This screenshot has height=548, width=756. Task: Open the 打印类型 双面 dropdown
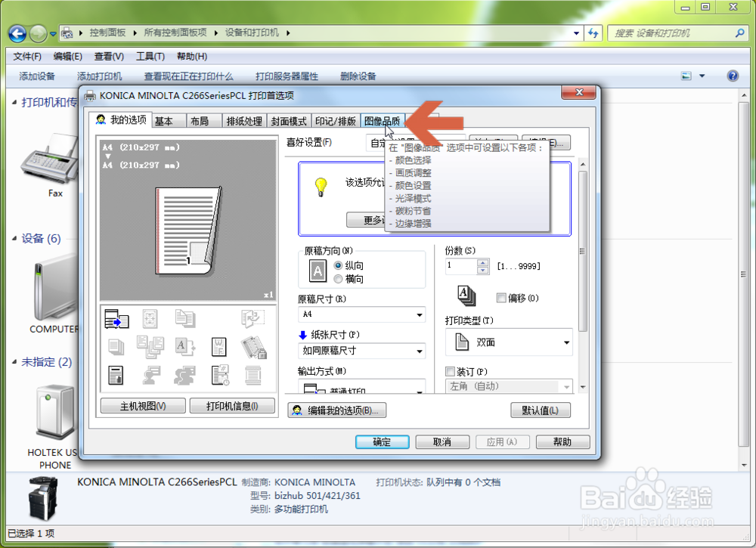(x=509, y=342)
